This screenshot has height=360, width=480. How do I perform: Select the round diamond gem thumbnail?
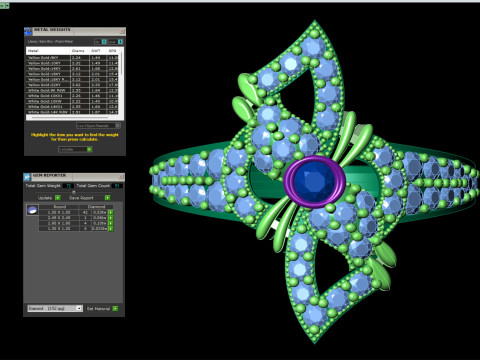coord(32,210)
